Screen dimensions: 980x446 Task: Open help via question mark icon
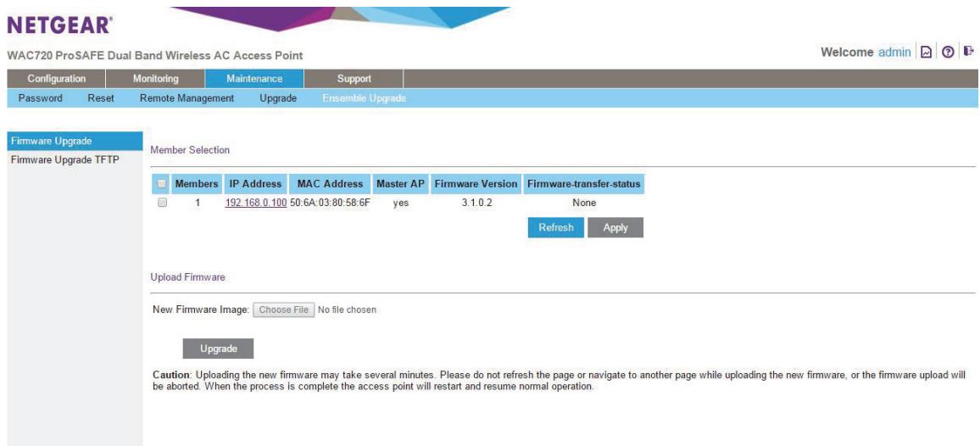(x=948, y=53)
